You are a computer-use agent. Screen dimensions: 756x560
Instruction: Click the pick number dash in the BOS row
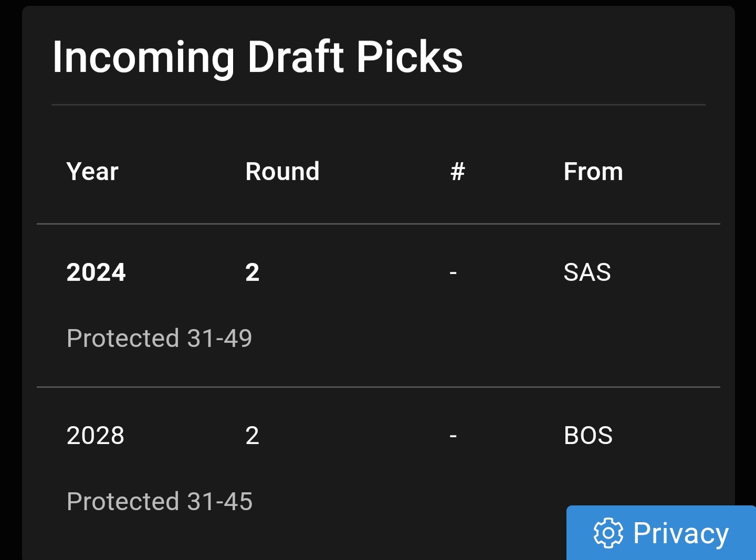453,436
